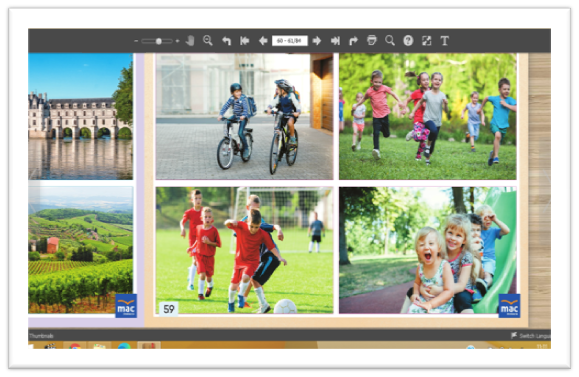
Task: Print the flipbook pages
Action: pyautogui.click(x=372, y=40)
